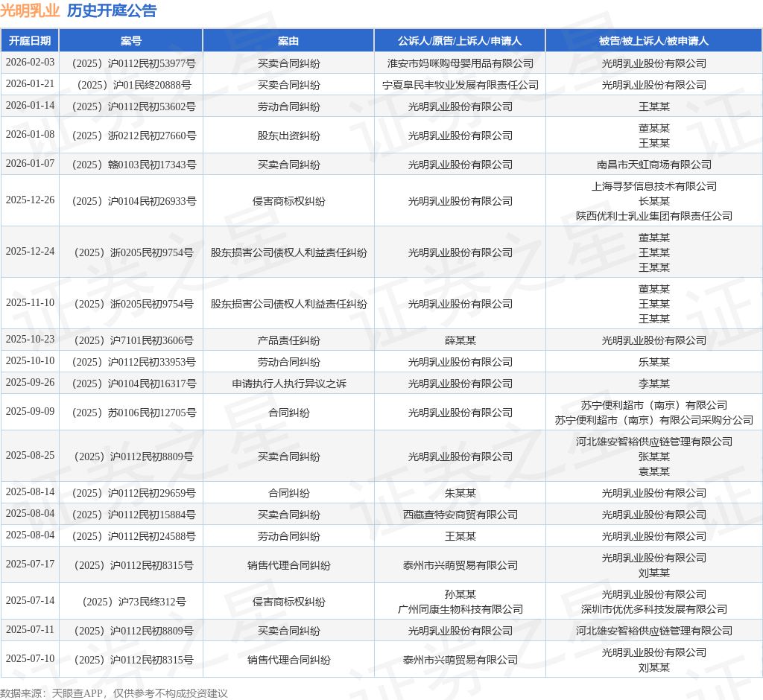Click defendant 李某某
The height and width of the screenshot is (700, 763).
point(653,384)
